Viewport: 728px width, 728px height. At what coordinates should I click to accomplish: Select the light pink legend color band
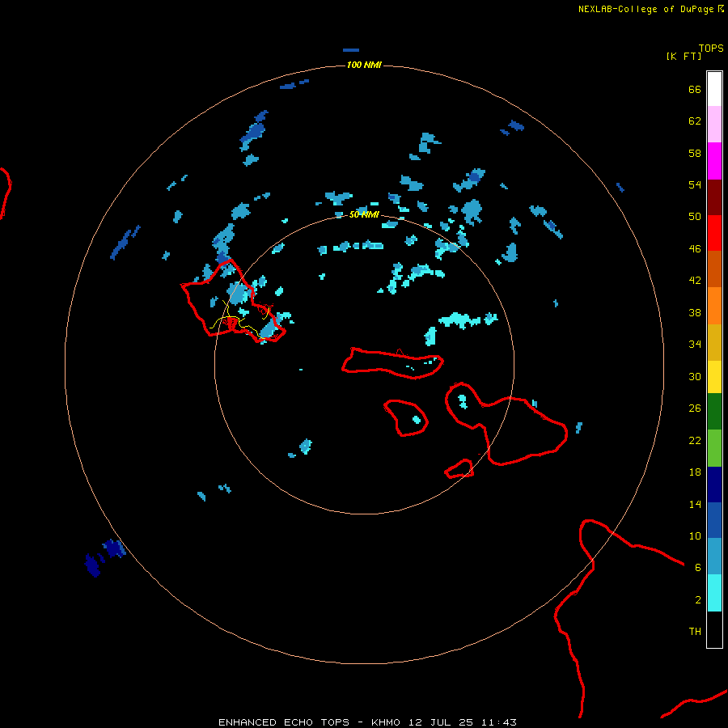click(x=714, y=125)
